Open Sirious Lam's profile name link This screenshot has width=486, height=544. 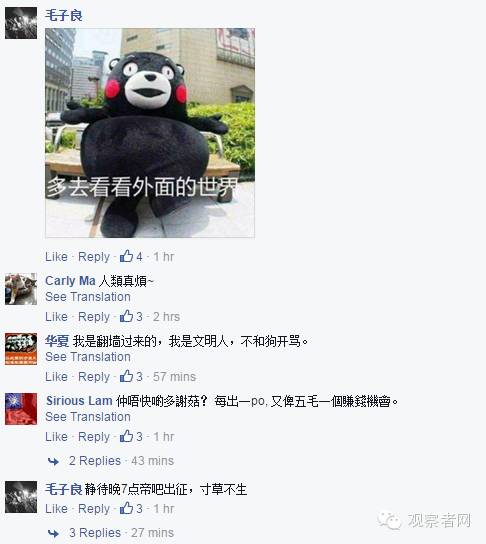point(79,401)
